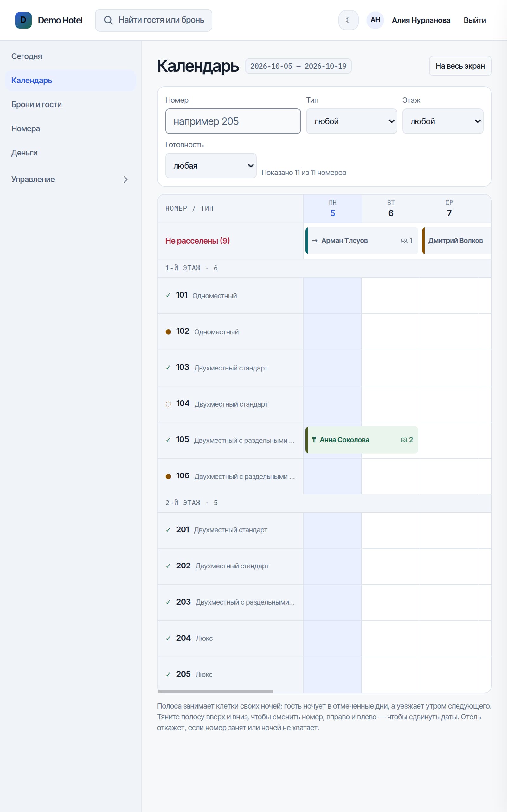The width and height of the screenshot is (507, 812).
Task: Click the search magnifier icon
Action: [108, 20]
